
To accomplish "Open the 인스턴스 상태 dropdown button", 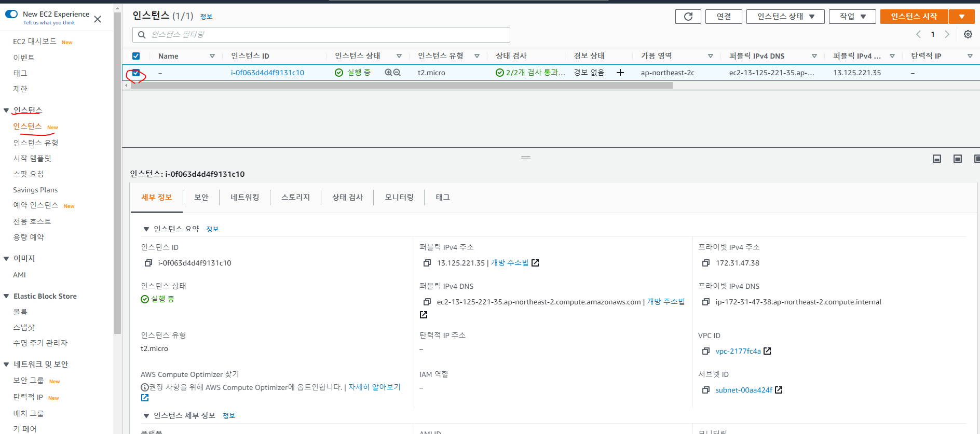I will [785, 17].
